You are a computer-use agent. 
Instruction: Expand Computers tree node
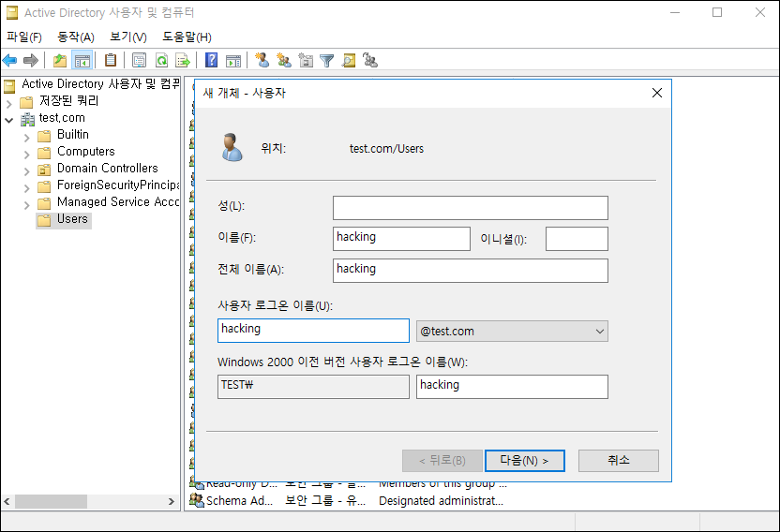(x=27, y=155)
